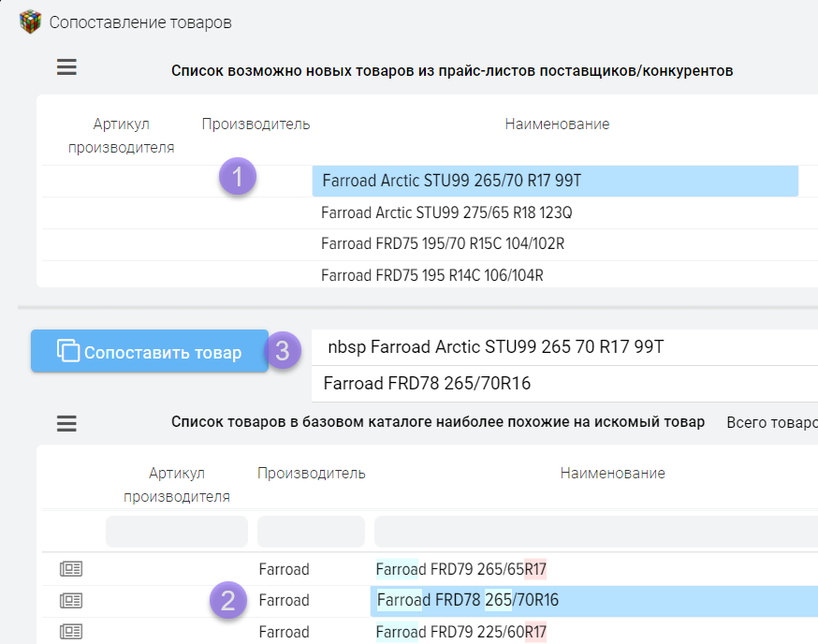Click card icon in Farroad FRD79 265/65R17 row
Screen dimensions: 818x644
point(71,569)
